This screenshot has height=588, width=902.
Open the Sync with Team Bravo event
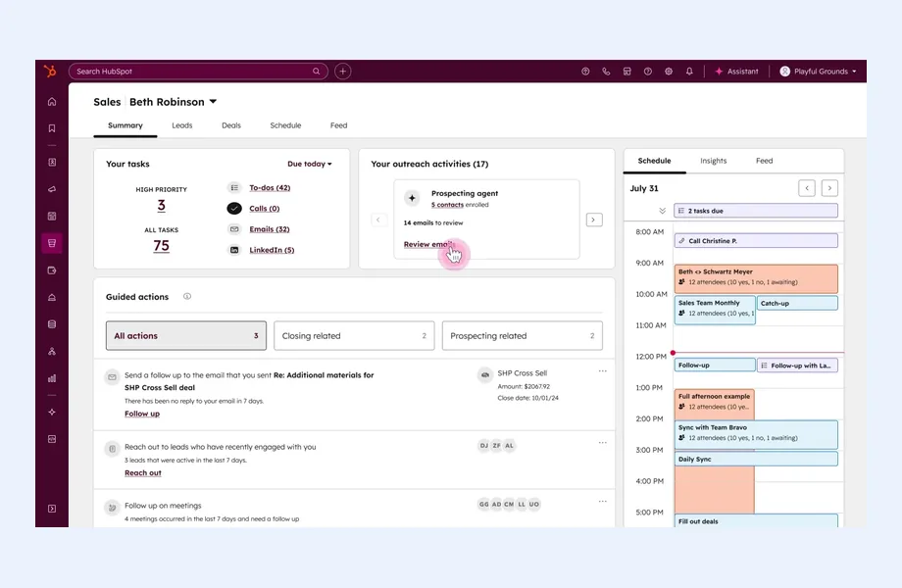[756, 434]
